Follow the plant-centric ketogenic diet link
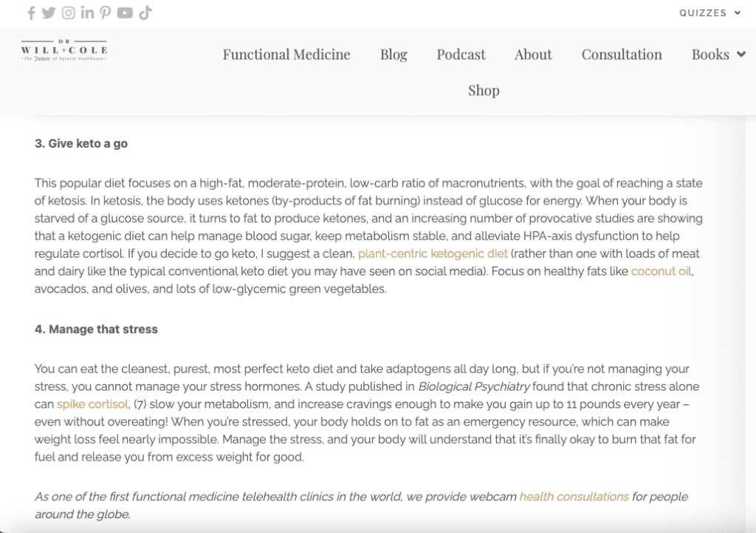 pyautogui.click(x=433, y=254)
